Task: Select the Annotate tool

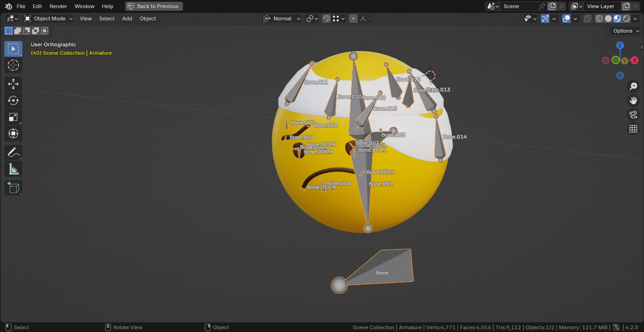Action: (x=13, y=152)
